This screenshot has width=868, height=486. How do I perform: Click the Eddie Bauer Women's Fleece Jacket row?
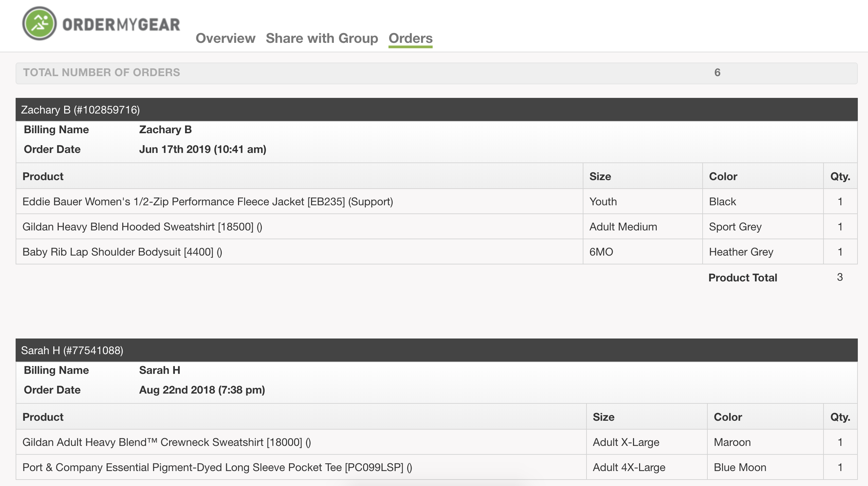436,201
